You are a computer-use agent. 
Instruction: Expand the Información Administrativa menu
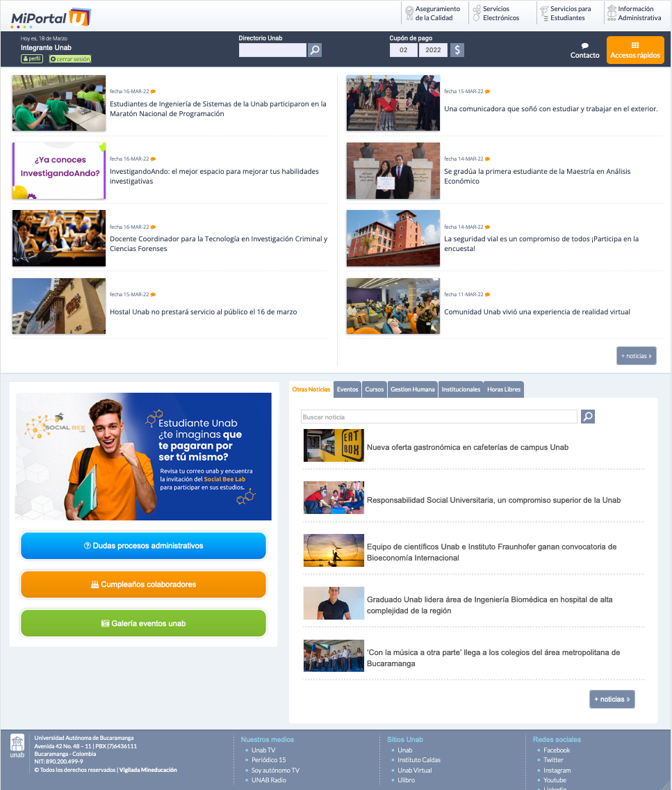coord(634,13)
